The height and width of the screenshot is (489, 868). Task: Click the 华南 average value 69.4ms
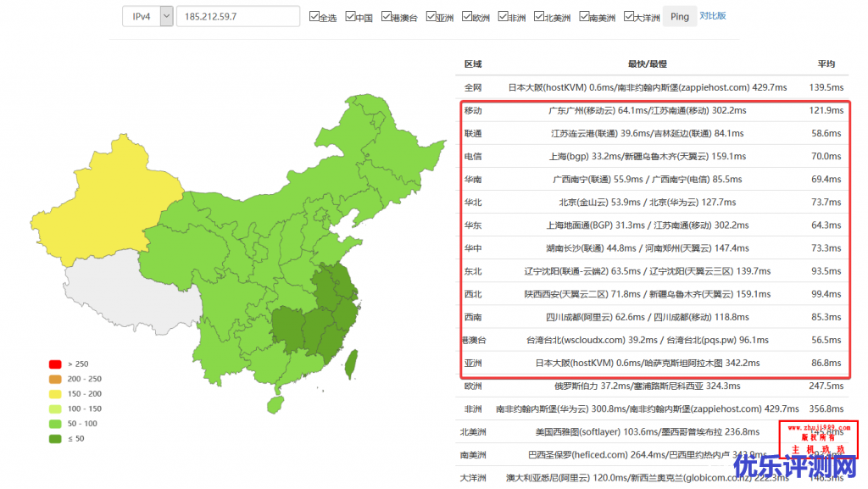826,179
